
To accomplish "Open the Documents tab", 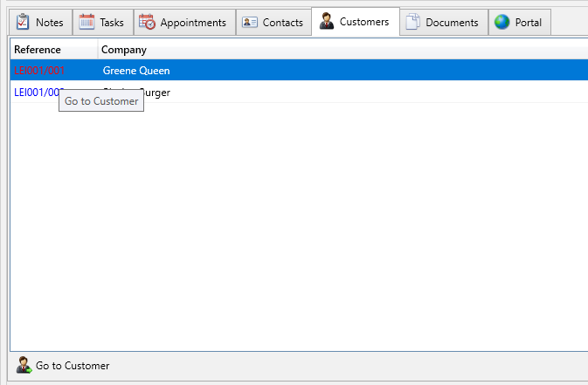I will pos(452,23).
